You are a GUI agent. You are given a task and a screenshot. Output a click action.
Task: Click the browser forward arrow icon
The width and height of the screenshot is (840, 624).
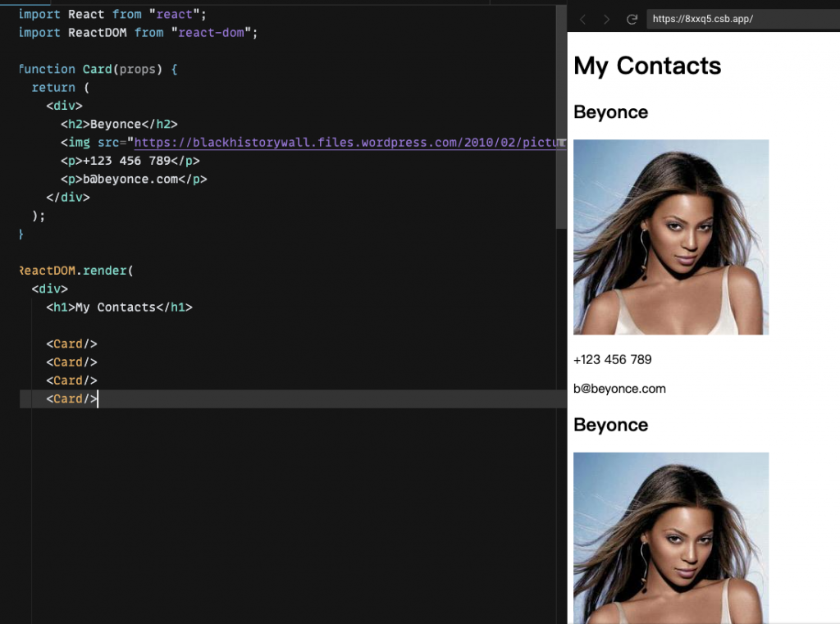pyautogui.click(x=606, y=20)
